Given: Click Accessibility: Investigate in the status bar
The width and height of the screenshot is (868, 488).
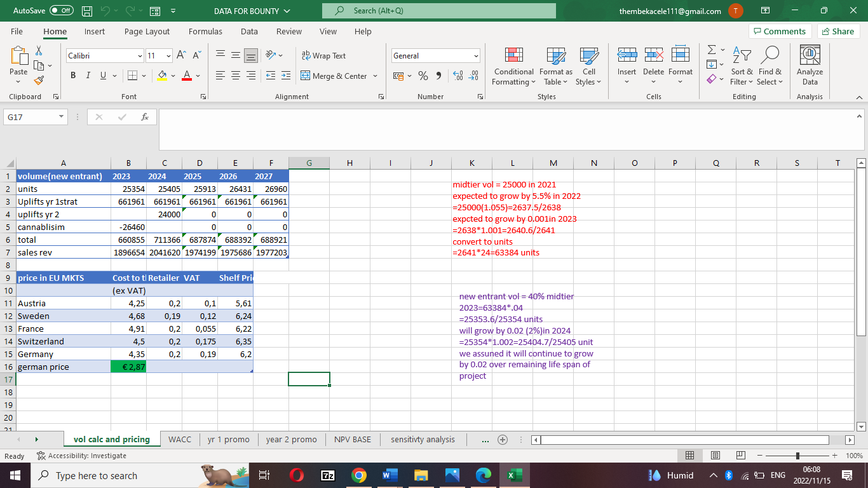Looking at the screenshot, I should (x=82, y=456).
